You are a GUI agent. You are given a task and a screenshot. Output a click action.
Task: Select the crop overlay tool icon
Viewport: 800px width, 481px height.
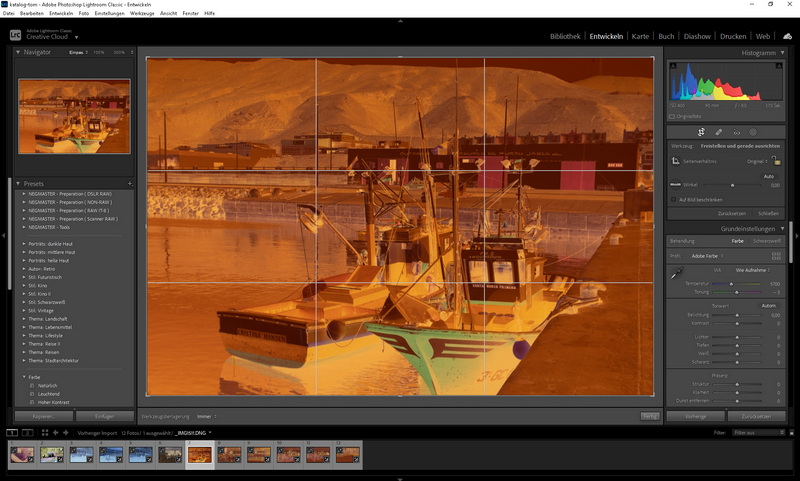[701, 132]
